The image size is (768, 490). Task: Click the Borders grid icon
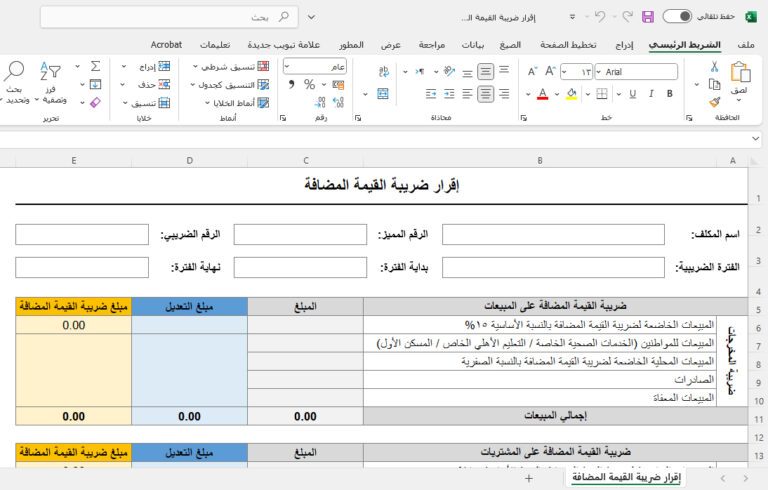pyautogui.click(x=602, y=94)
